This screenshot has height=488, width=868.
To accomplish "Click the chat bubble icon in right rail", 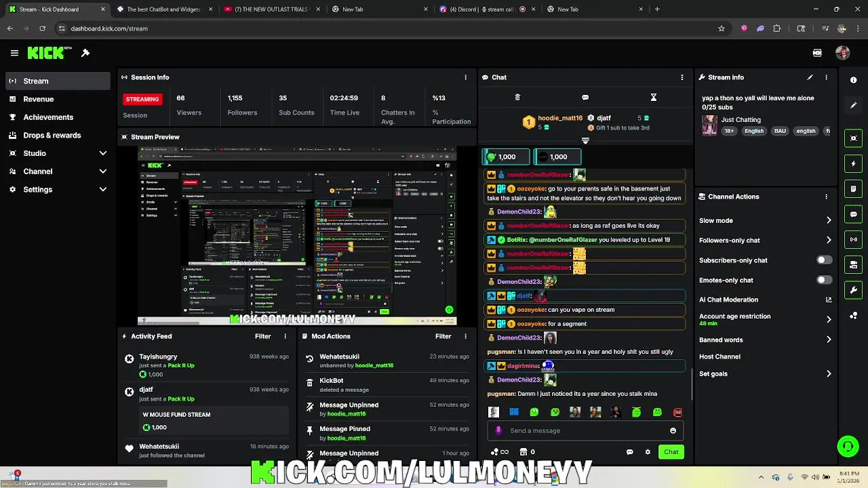I will click(853, 214).
